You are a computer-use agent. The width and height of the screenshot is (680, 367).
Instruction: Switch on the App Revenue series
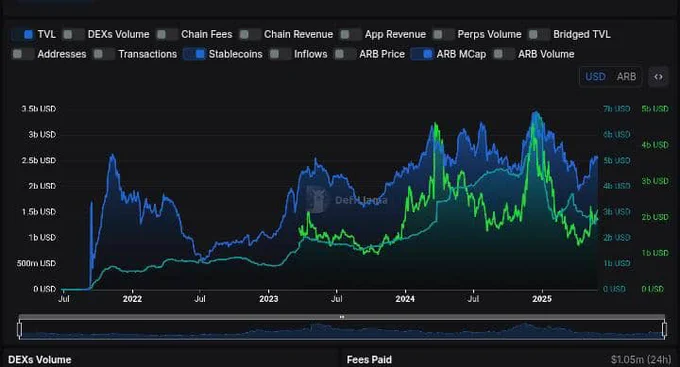coord(350,34)
